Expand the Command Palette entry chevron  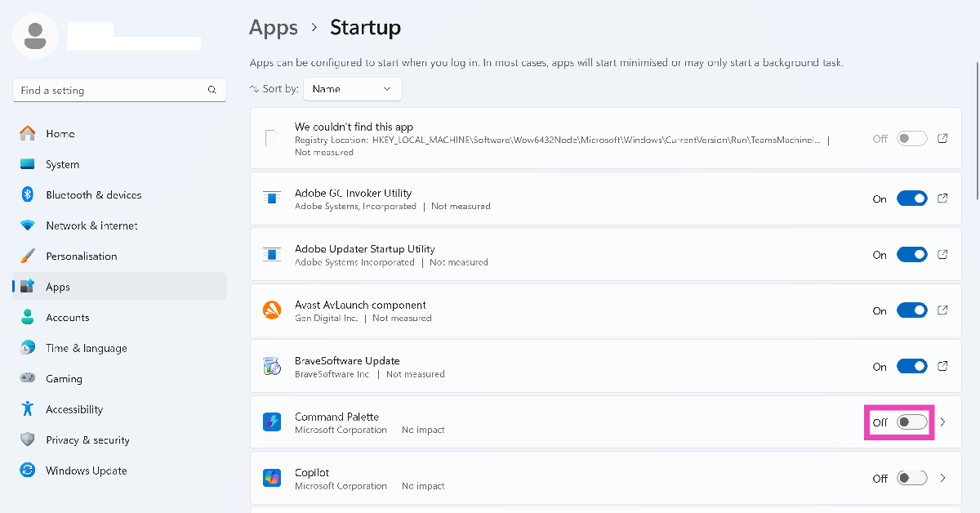943,422
